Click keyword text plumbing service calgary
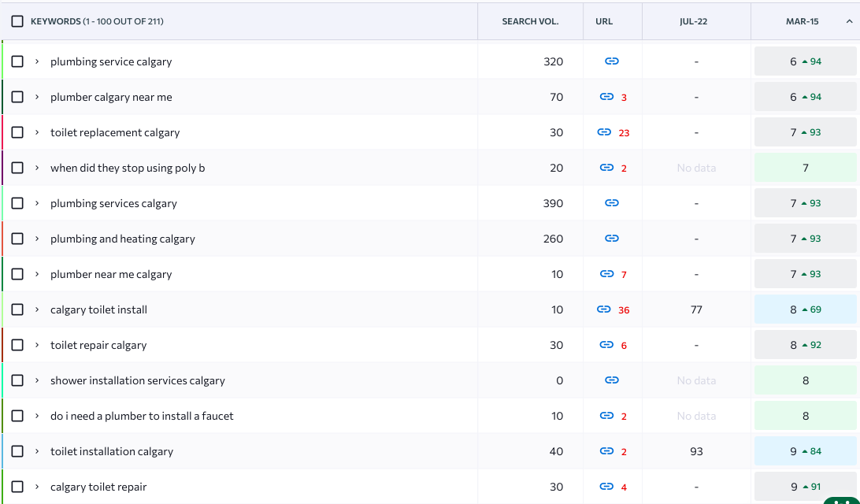Image resolution: width=860 pixels, height=504 pixels. (x=111, y=61)
